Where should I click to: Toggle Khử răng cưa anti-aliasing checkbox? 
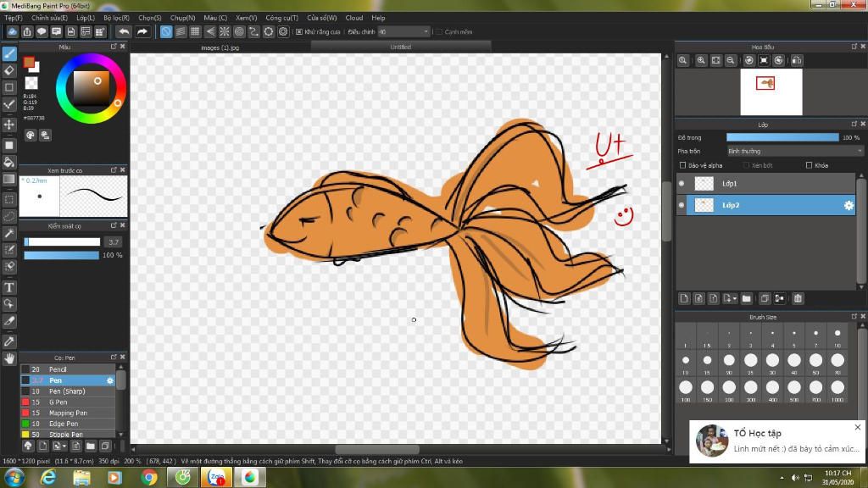pyautogui.click(x=299, y=32)
